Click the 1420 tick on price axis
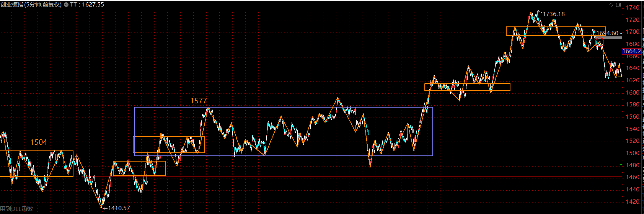The width and height of the screenshot is (644, 214). pyautogui.click(x=633, y=201)
